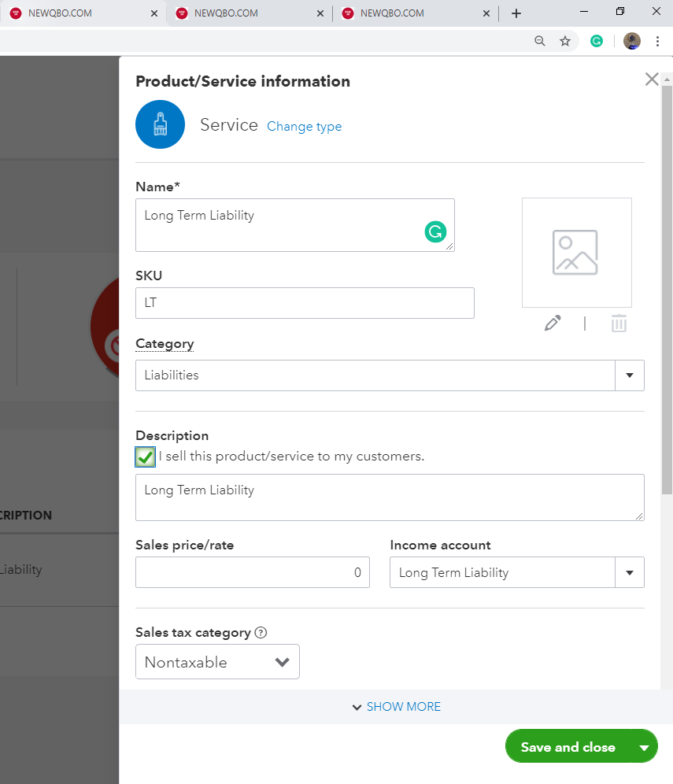The width and height of the screenshot is (673, 784).
Task: Expand the Category dropdown arrow
Action: [x=630, y=375]
